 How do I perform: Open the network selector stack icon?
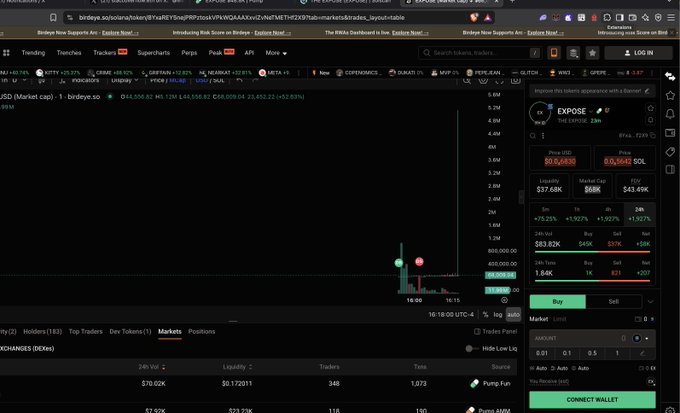tap(573, 52)
